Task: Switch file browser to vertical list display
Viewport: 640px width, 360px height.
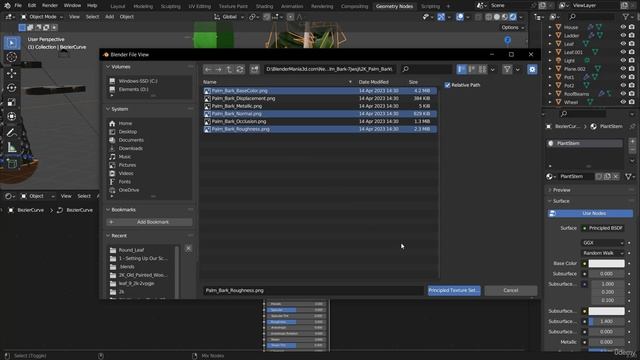Action: click(x=461, y=69)
